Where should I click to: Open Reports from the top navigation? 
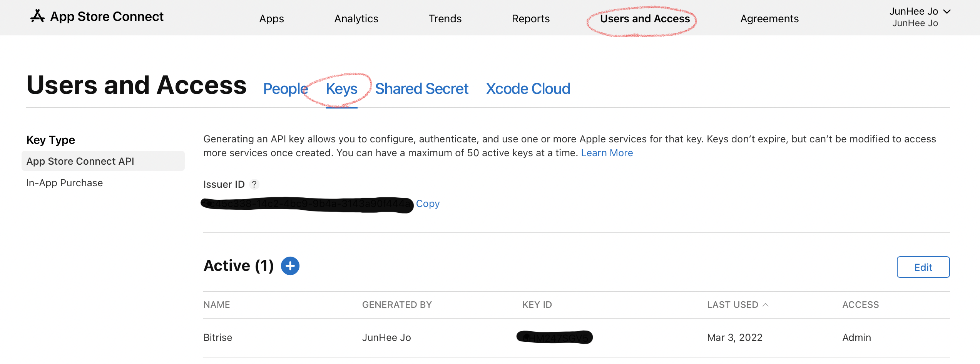pos(530,18)
